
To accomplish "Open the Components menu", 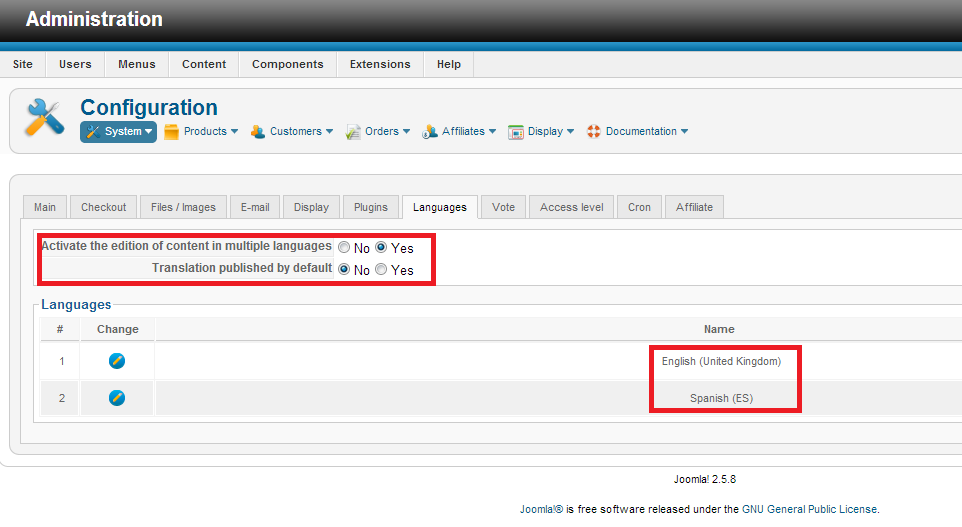I will click(288, 64).
